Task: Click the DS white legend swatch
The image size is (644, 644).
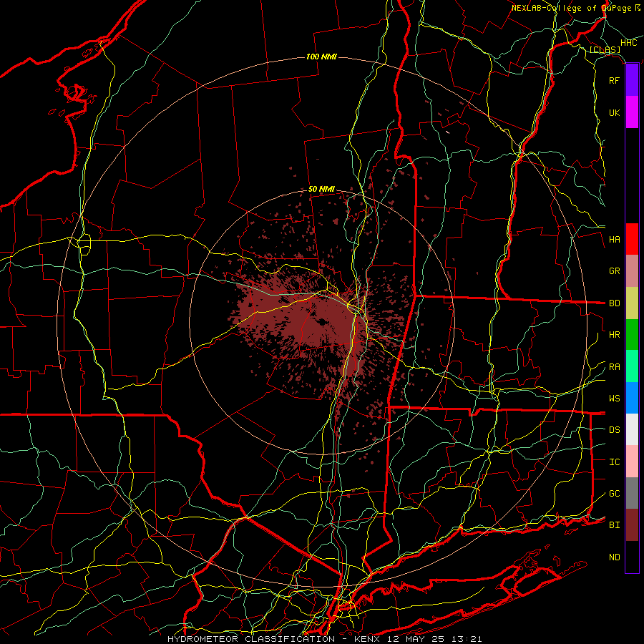Action: 632,429
